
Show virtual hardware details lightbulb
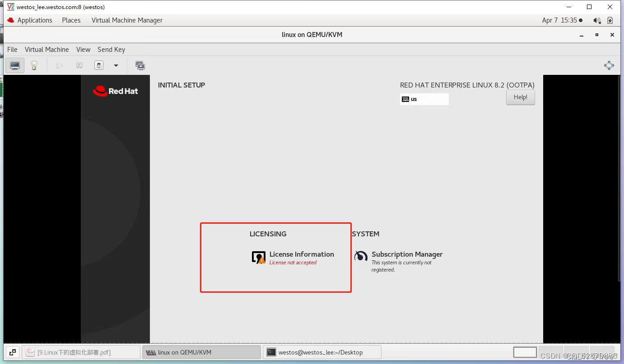[34, 65]
